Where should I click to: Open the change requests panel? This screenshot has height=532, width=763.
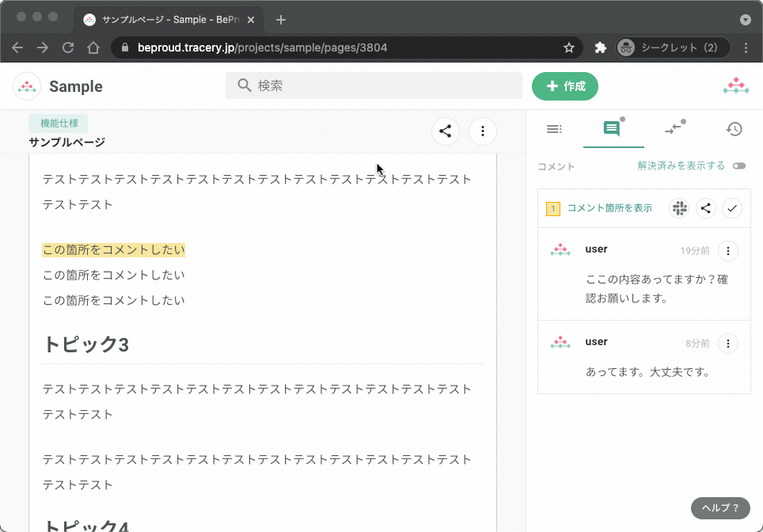674,129
